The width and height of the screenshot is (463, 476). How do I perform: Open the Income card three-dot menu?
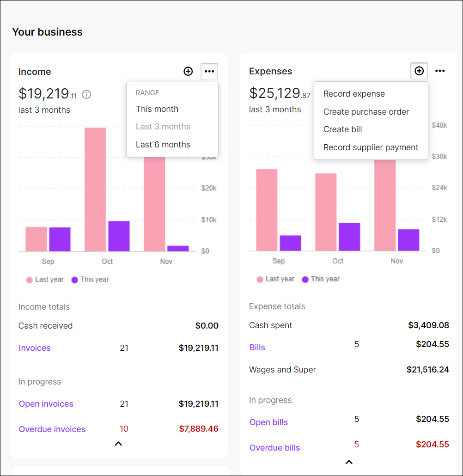209,71
